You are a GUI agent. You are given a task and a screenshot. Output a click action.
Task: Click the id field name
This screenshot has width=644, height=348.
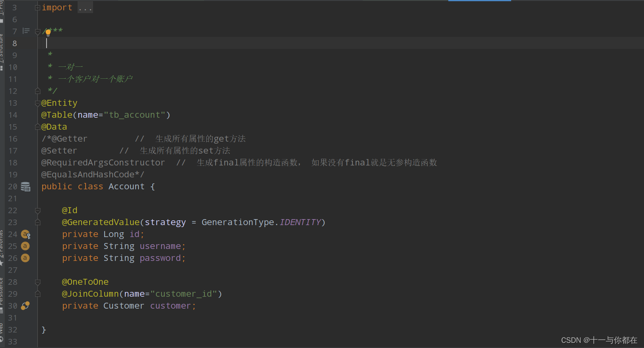(135, 234)
